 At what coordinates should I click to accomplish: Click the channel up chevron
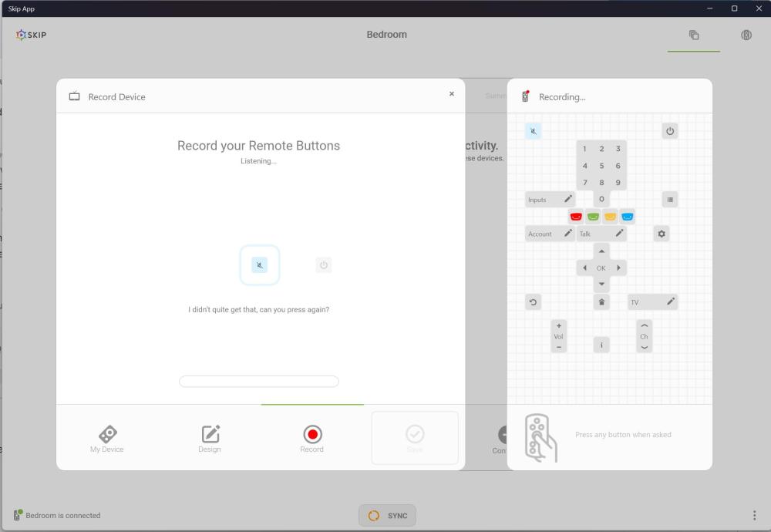click(x=644, y=326)
